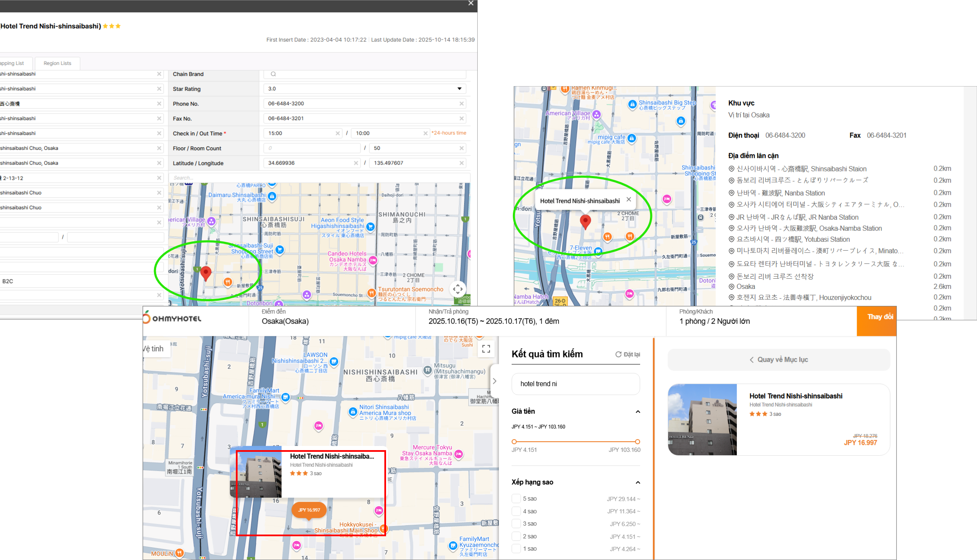Screen dimensions: 977x560
Task: Close the Hotel Trend map info popup
Action: point(629,199)
